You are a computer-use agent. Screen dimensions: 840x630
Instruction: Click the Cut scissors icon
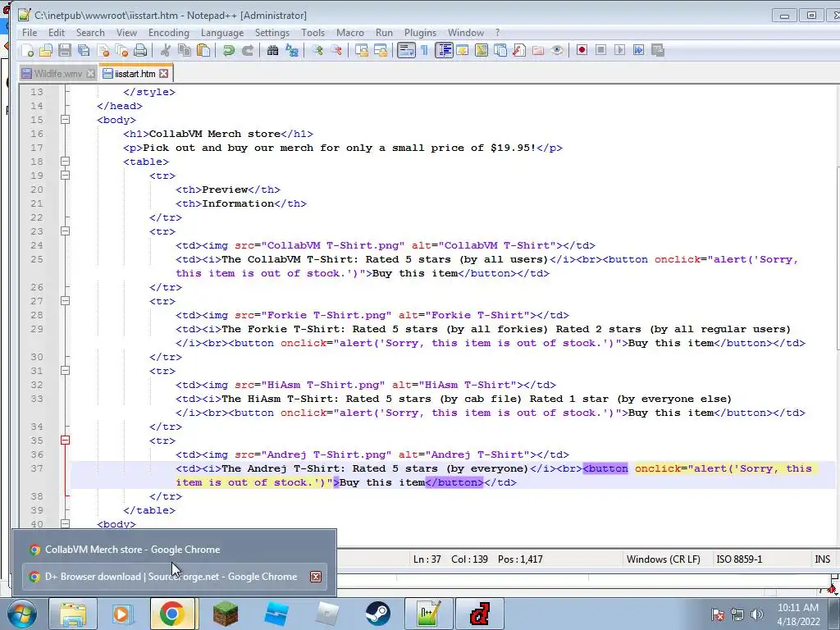point(166,50)
